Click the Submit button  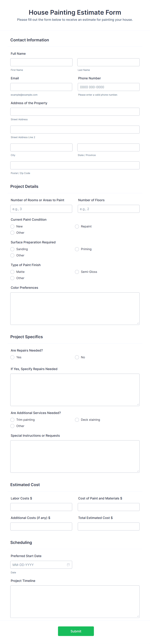76,631
